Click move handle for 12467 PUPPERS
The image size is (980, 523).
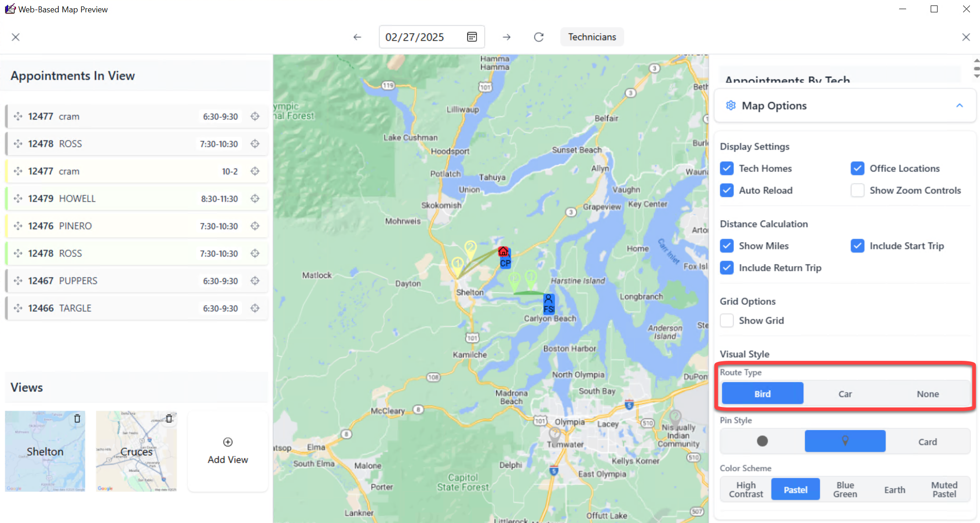point(18,281)
